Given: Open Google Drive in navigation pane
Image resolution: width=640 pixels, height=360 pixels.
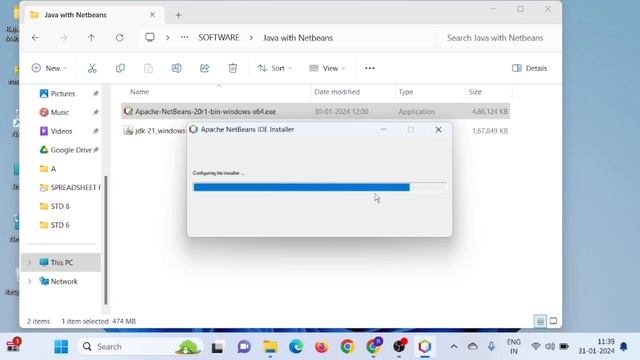Looking at the screenshot, I should [71, 150].
